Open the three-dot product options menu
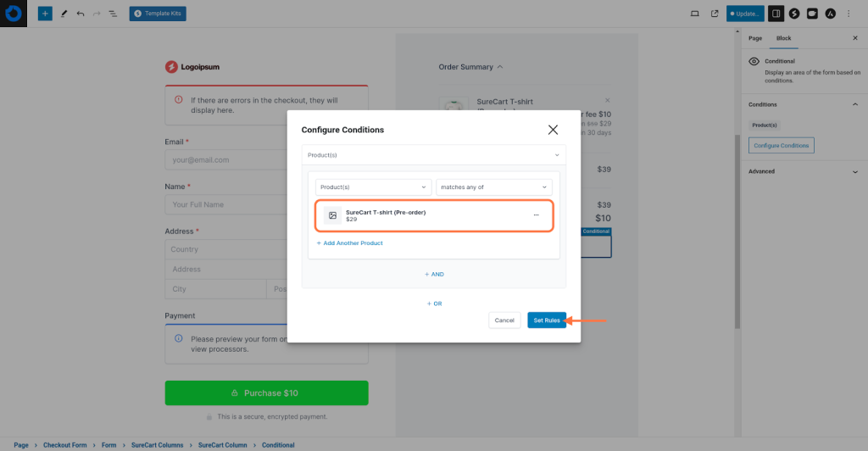The image size is (868, 451). point(536,215)
